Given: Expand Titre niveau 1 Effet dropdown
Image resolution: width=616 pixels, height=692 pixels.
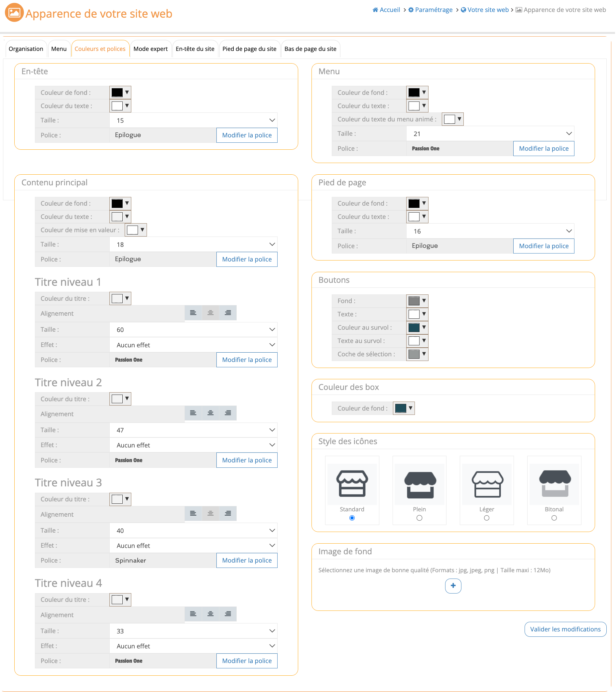Looking at the screenshot, I should coord(193,345).
